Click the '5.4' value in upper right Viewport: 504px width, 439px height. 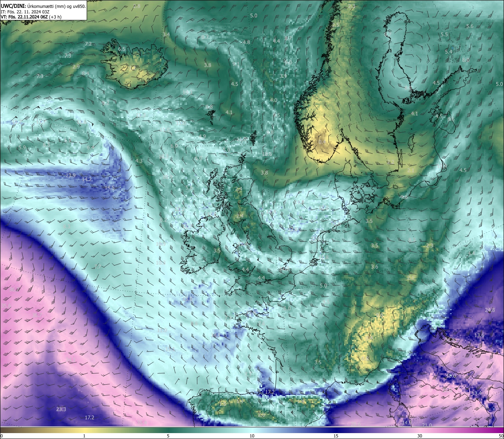coord(448,52)
